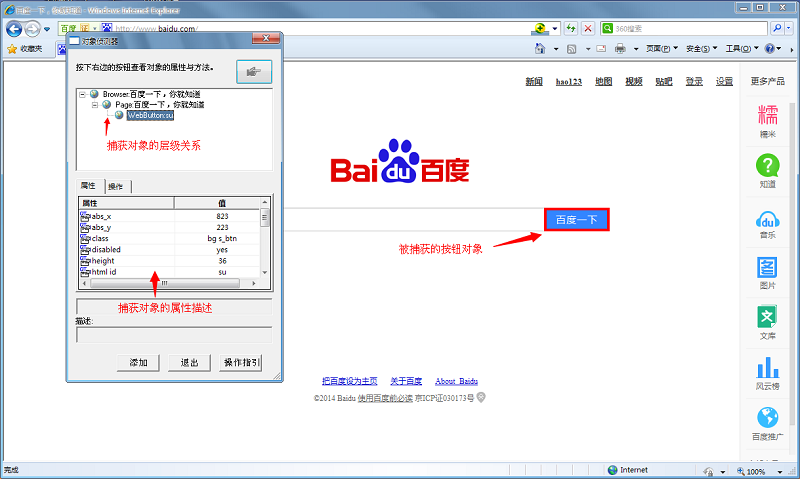The height and width of the screenshot is (479, 800).
Task: Click the magnifier search button
Action: tap(777, 29)
